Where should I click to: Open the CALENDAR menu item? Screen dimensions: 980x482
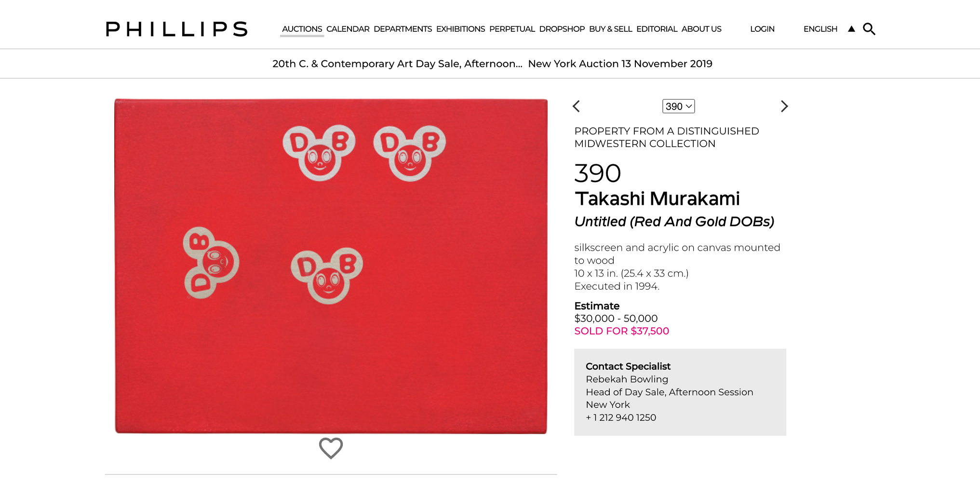tap(348, 29)
